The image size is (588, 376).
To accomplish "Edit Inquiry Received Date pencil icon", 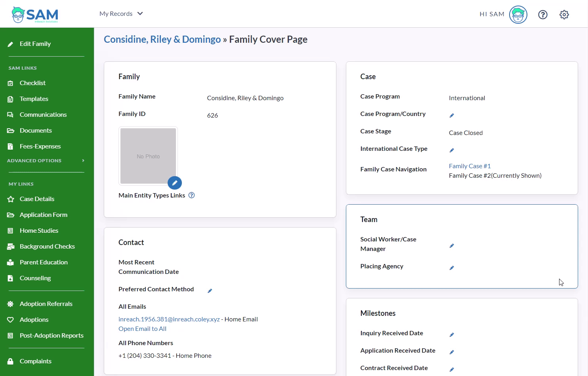I will pos(452,335).
